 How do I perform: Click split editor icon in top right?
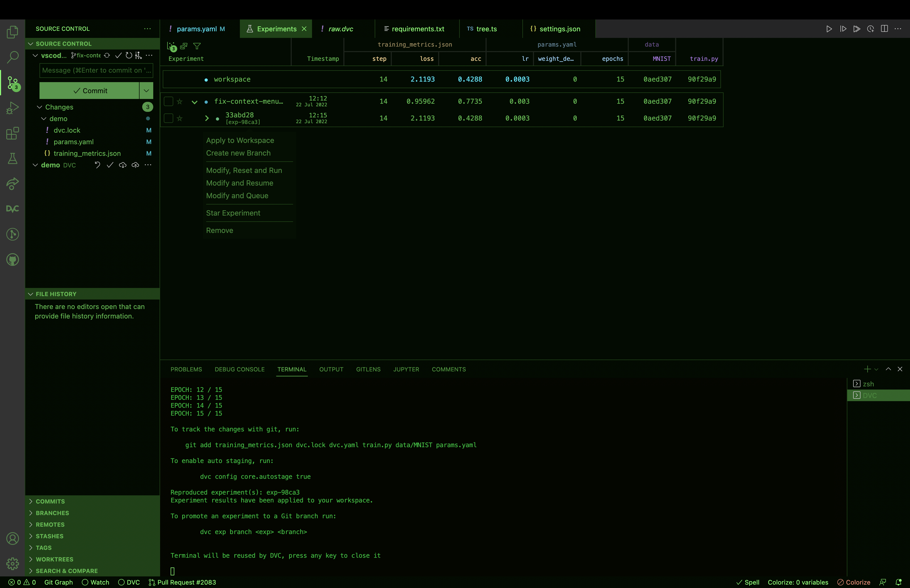(x=884, y=29)
